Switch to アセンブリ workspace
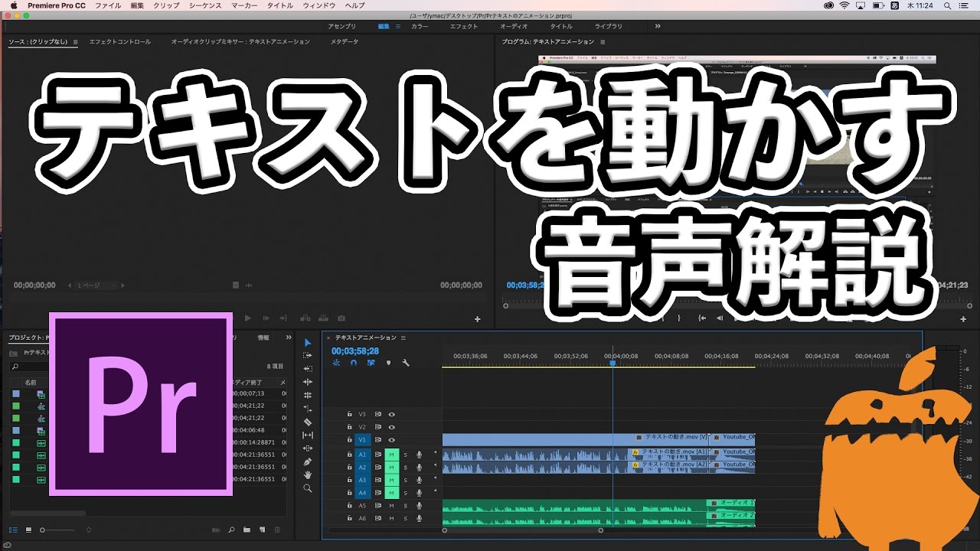Image resolution: width=980 pixels, height=551 pixels. pos(341,26)
